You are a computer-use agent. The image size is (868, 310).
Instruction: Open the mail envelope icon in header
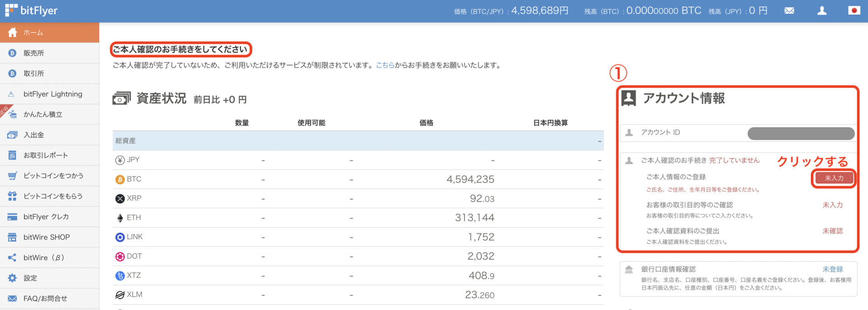point(789,10)
